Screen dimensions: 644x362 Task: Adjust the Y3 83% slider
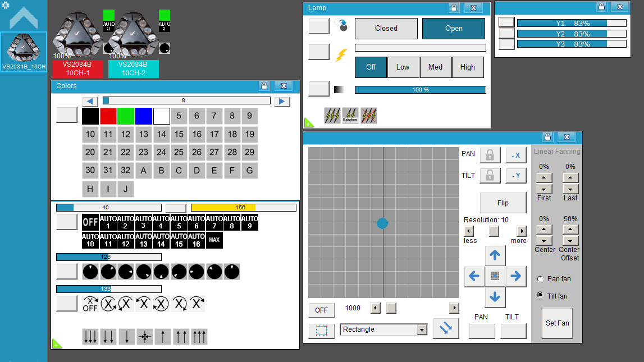coord(572,44)
